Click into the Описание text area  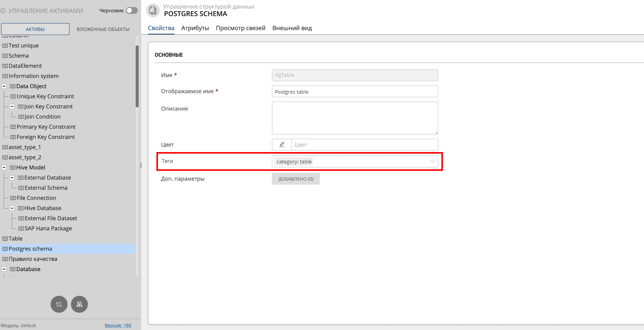pyautogui.click(x=355, y=118)
